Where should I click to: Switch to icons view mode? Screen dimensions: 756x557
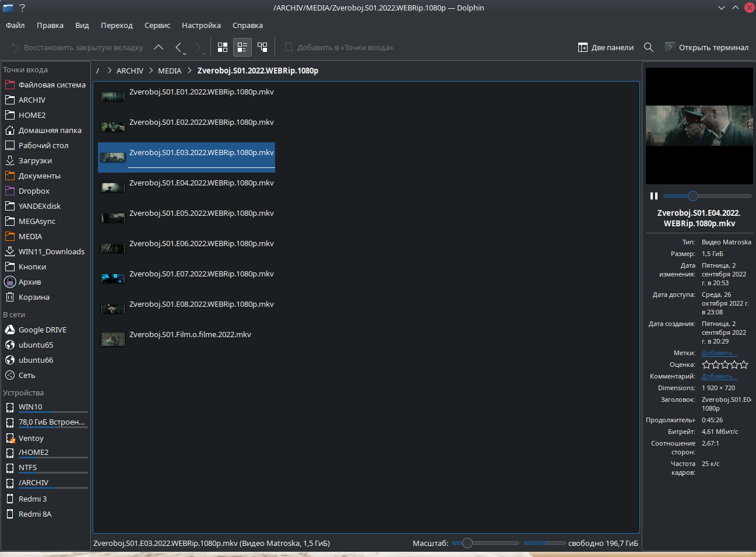(x=223, y=47)
